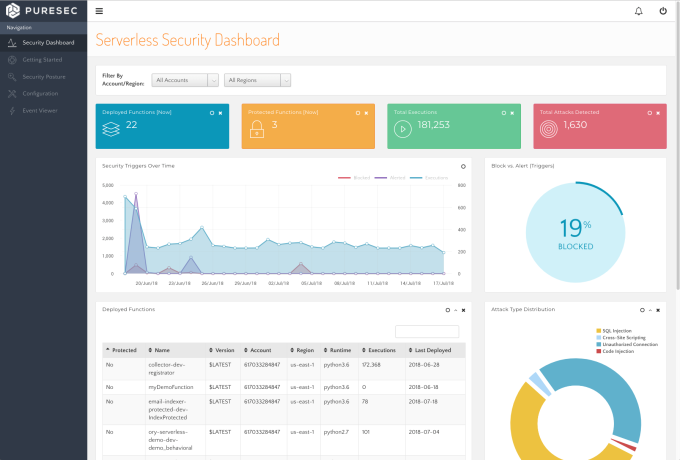Select Security Dashboard in the sidebar
The width and height of the screenshot is (680, 460).
click(x=48, y=42)
